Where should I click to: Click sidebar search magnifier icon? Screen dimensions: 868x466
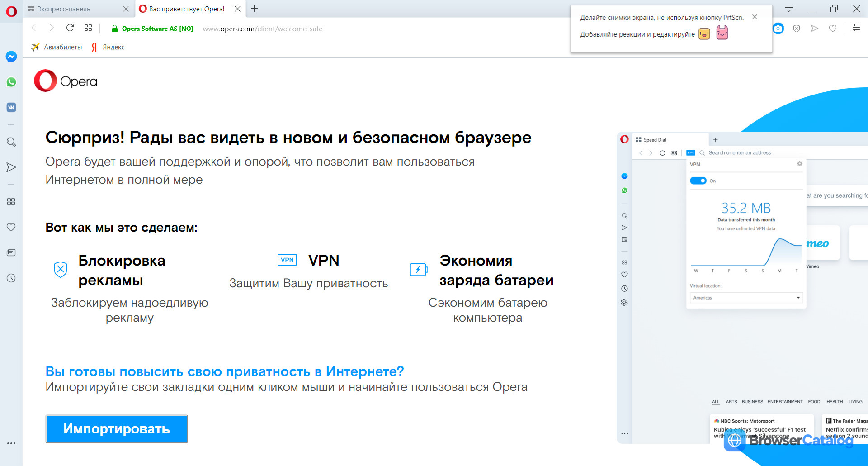[x=11, y=142]
